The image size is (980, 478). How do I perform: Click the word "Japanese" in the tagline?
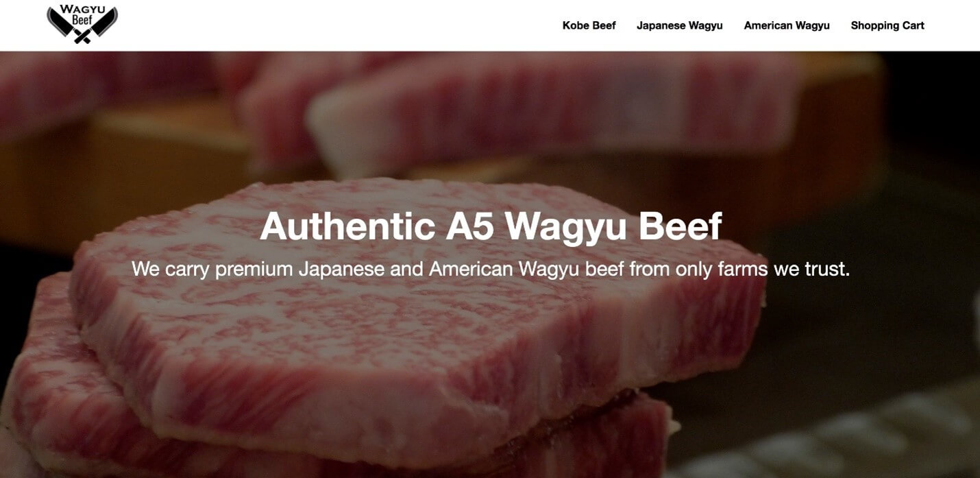tap(341, 269)
